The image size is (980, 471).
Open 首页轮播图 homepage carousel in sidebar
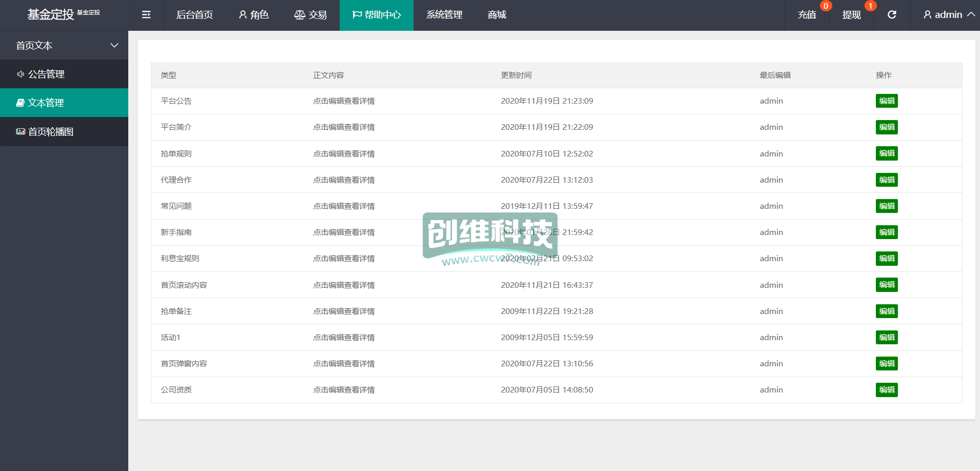[x=50, y=132]
